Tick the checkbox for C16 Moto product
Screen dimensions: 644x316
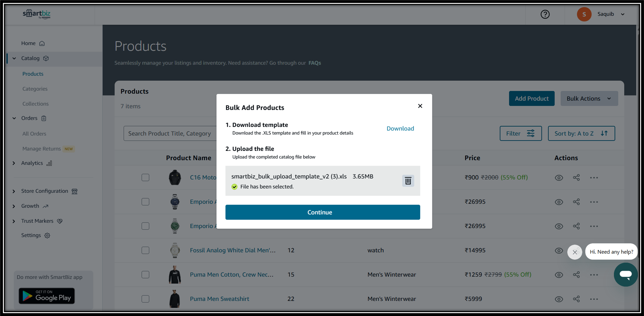[x=145, y=177]
